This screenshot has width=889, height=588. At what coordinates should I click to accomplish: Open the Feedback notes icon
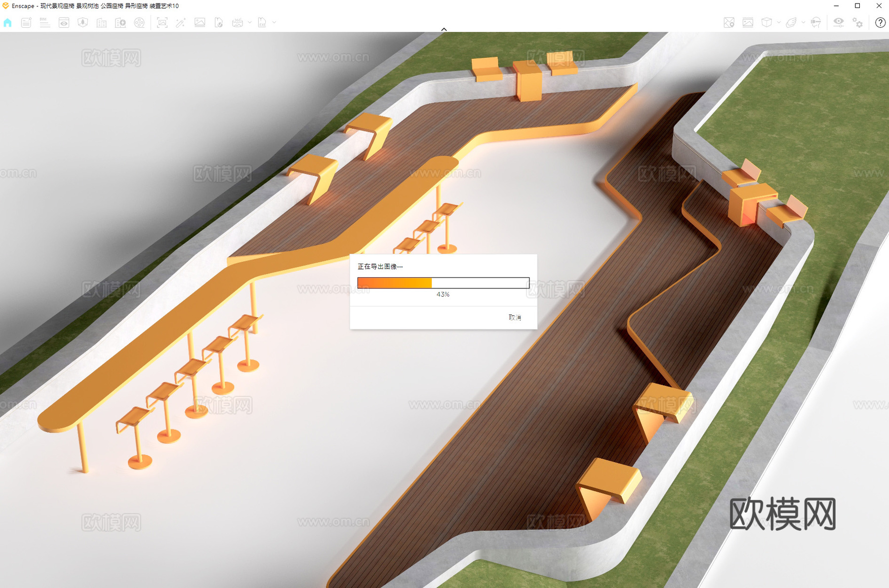26,23
